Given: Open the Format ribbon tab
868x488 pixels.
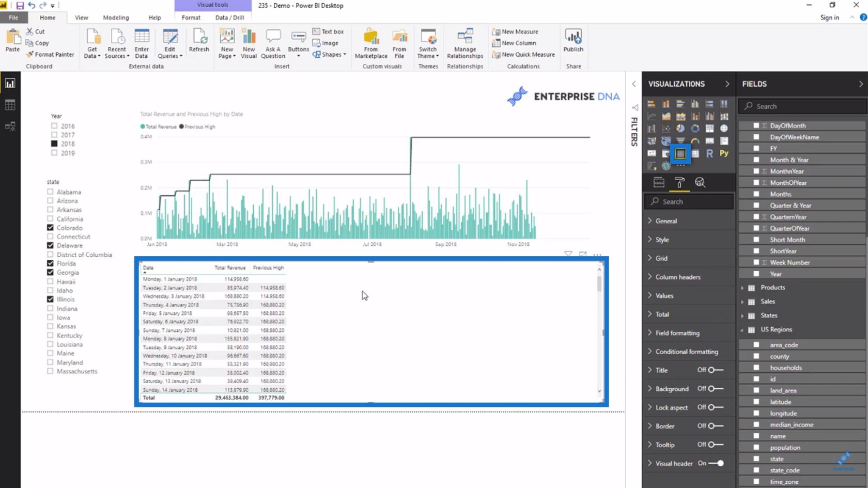Looking at the screenshot, I should [x=191, y=18].
